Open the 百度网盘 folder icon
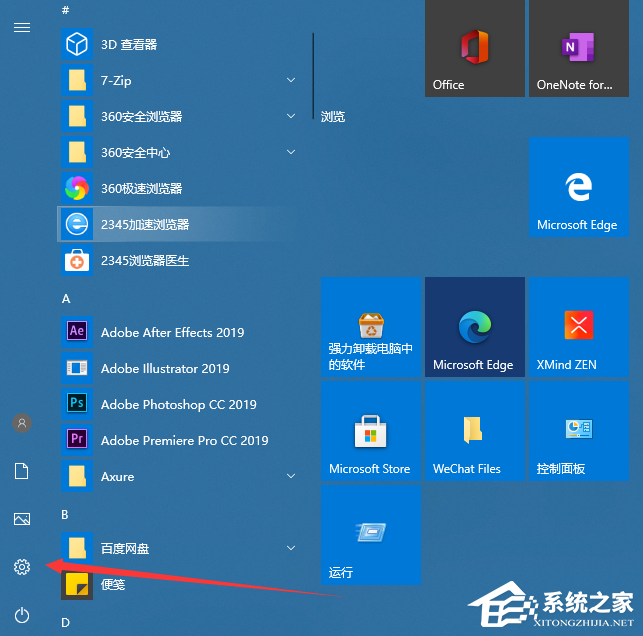Viewport: 643px width, 636px height. coord(77,548)
